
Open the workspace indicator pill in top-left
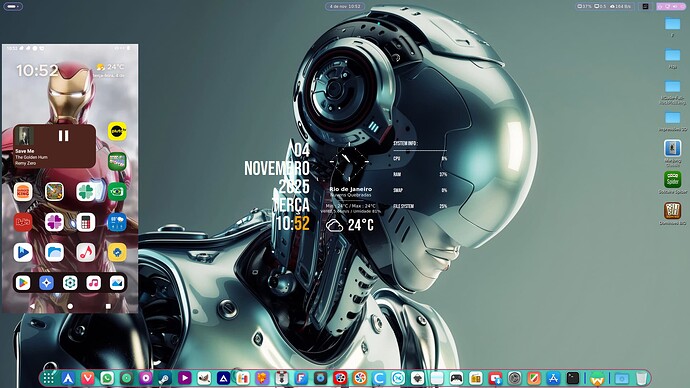click(12, 6)
